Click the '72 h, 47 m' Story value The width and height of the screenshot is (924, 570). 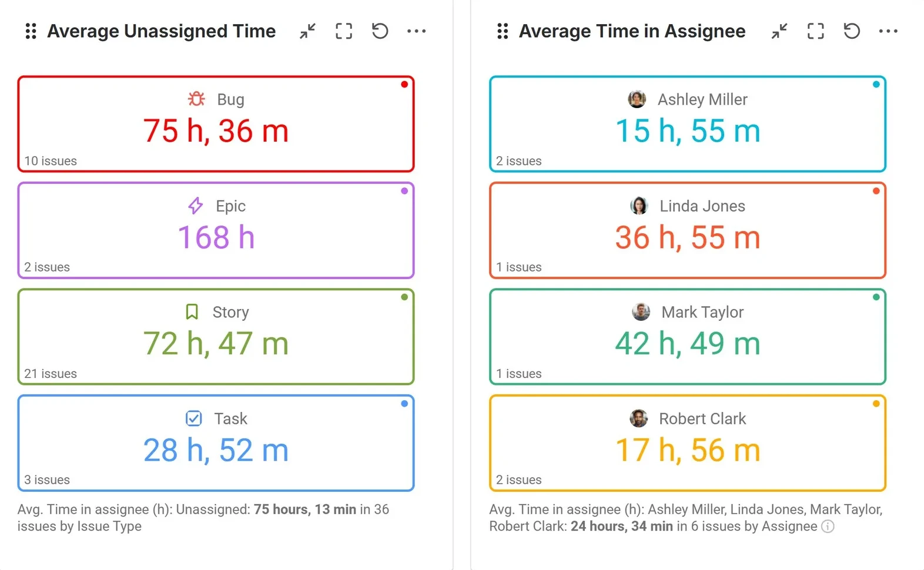[x=216, y=344]
